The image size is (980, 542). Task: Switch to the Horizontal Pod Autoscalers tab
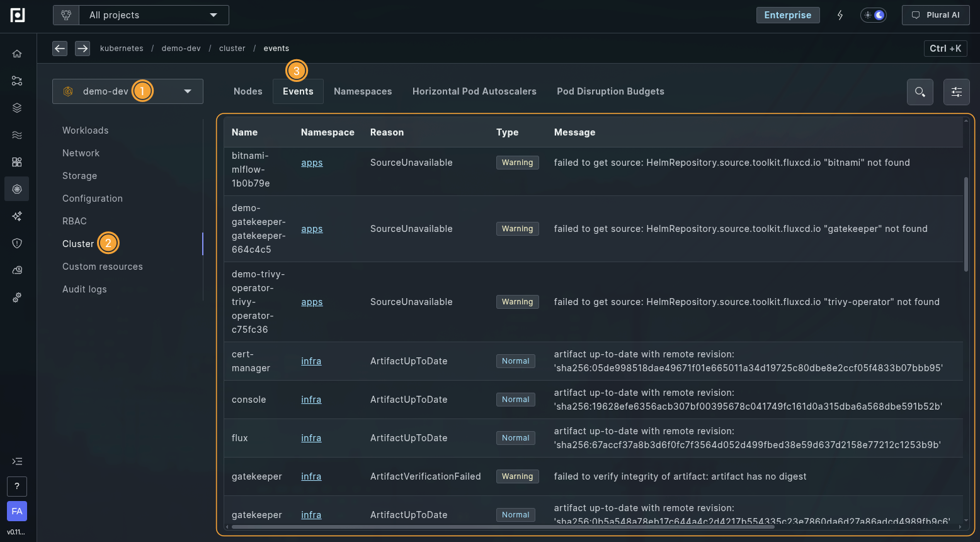(x=474, y=91)
